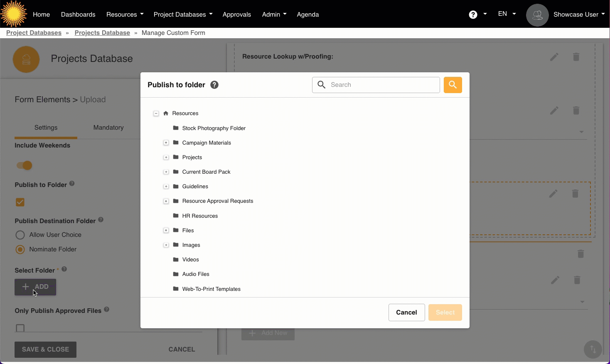Collapse the Resources root tree node
The height and width of the screenshot is (364, 610).
(x=156, y=113)
